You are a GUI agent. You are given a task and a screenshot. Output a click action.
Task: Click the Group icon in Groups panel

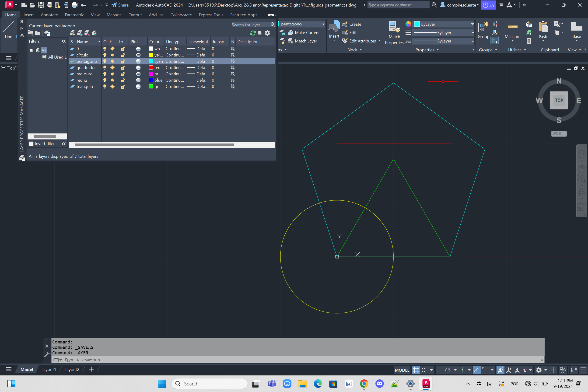click(x=483, y=27)
